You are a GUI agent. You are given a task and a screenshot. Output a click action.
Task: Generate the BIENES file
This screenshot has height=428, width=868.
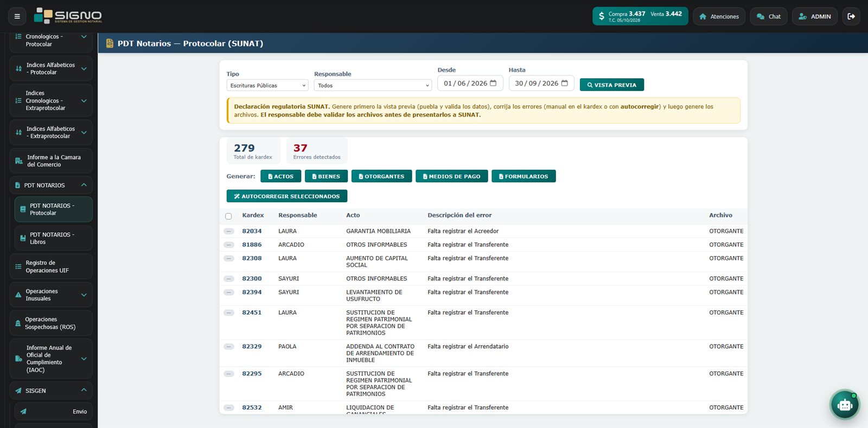coord(326,176)
